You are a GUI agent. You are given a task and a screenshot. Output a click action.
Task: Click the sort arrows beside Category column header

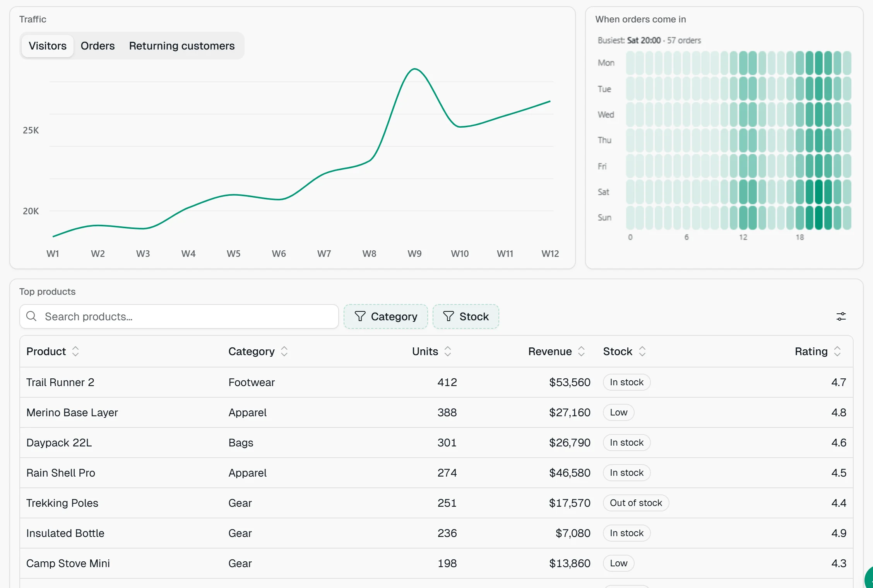[x=284, y=351]
